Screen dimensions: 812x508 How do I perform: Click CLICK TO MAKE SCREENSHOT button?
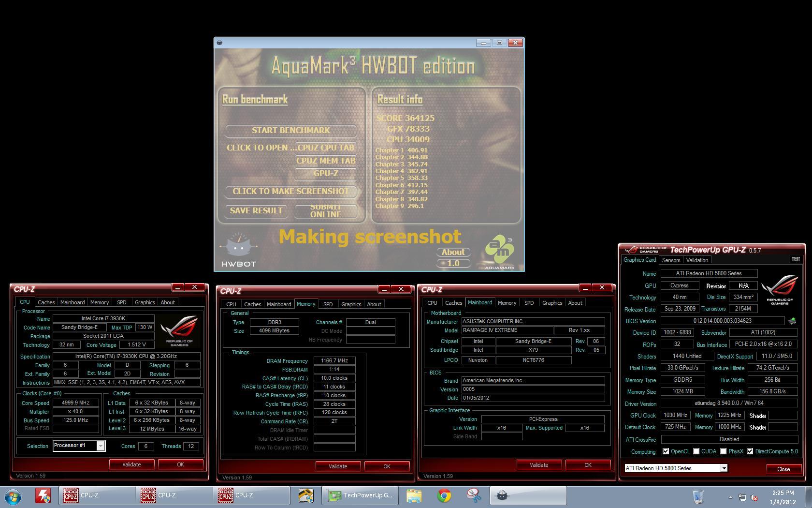pos(291,191)
